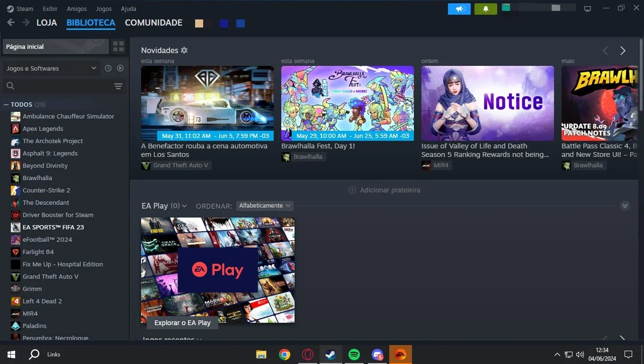Click the library search magnifier icon

pos(10,86)
